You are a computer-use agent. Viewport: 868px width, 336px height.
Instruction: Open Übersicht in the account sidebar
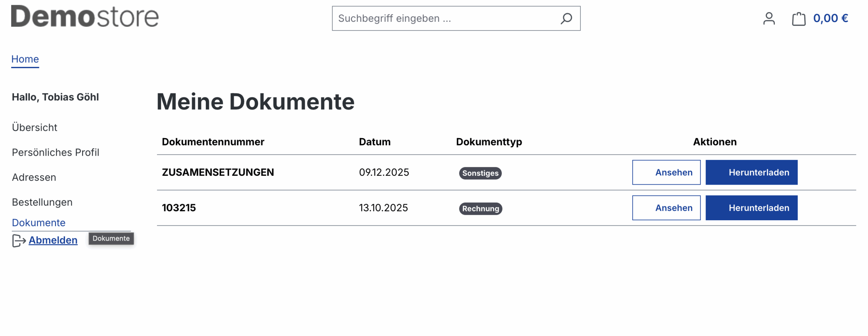point(35,127)
